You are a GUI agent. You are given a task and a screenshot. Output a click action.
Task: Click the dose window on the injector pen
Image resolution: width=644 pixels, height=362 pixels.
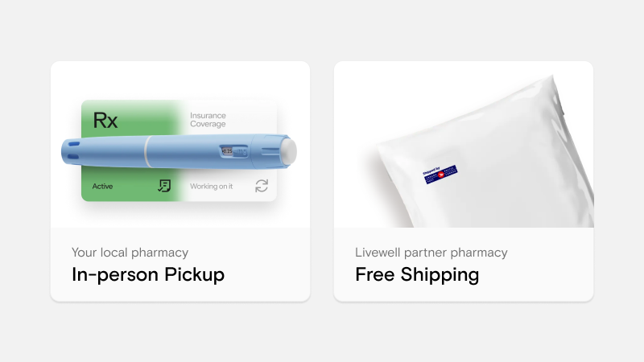(x=227, y=150)
